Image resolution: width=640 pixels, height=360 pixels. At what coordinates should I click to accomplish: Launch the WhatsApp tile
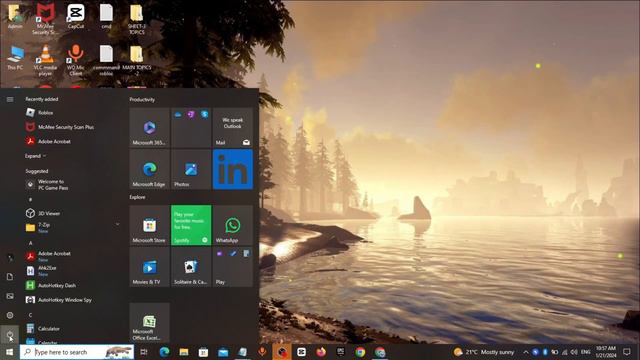click(233, 225)
